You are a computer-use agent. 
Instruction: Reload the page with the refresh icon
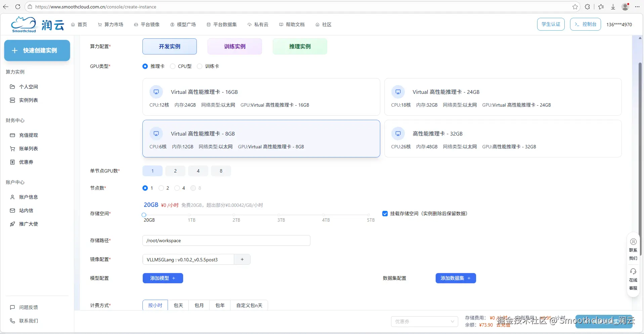[18, 7]
